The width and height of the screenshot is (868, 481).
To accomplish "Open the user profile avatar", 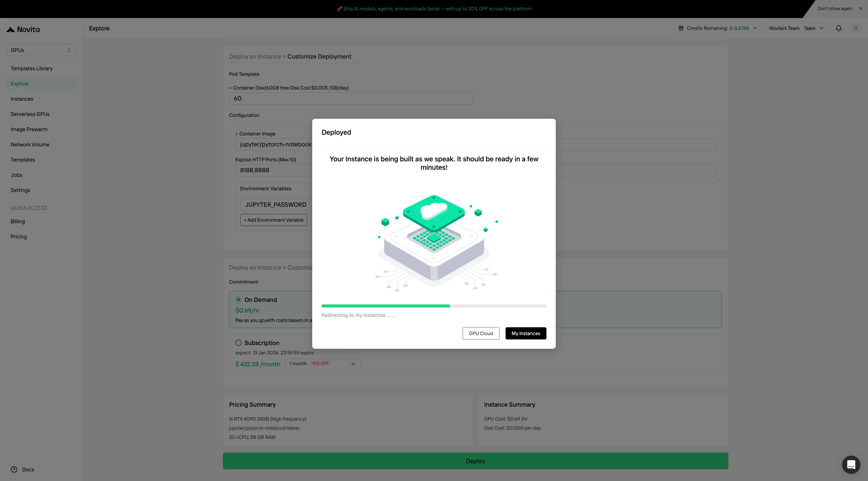I will 856,28.
